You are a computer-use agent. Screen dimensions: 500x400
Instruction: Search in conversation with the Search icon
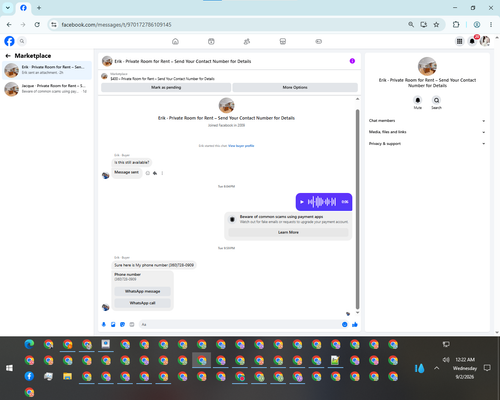(x=436, y=100)
